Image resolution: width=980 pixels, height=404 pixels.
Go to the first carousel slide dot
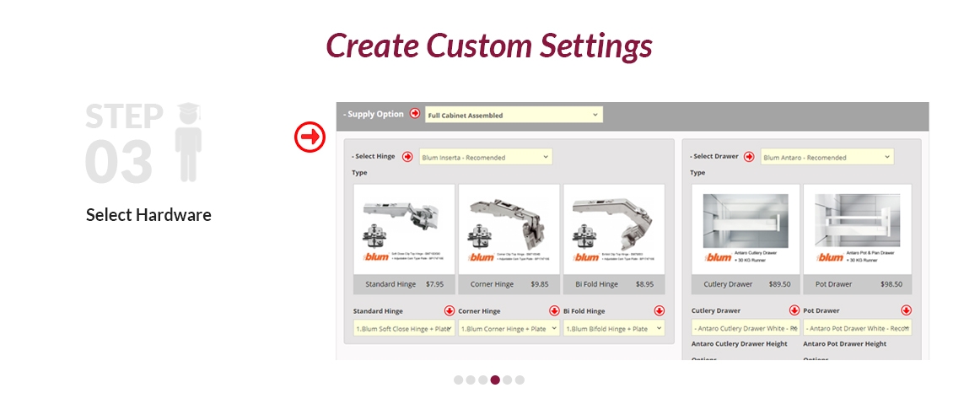point(459,380)
